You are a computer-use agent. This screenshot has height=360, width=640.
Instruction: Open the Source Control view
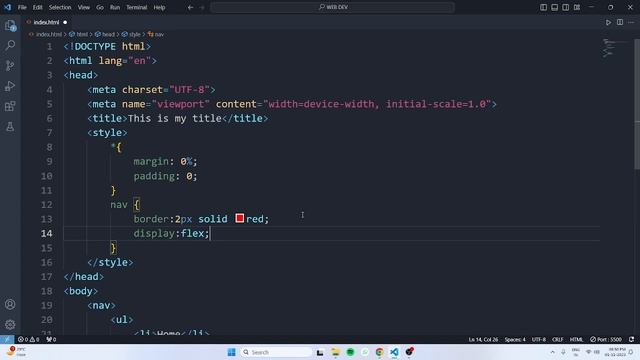pyautogui.click(x=10, y=65)
